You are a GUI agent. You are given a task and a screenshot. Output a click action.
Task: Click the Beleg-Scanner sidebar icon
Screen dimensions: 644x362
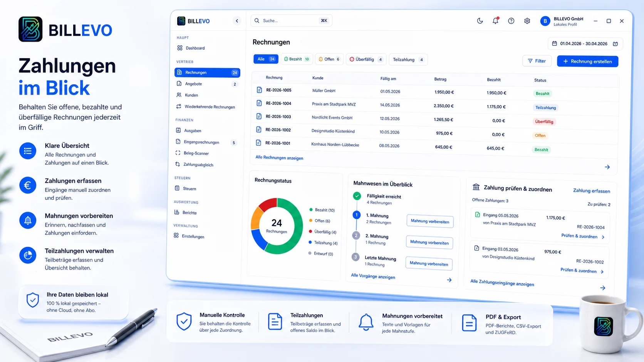click(178, 153)
